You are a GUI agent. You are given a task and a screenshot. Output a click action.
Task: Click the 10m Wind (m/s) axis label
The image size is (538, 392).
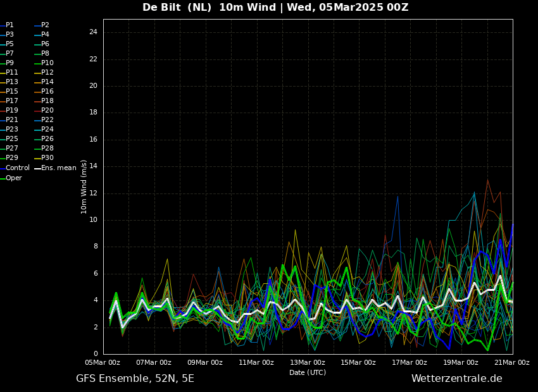pyautogui.click(x=84, y=187)
